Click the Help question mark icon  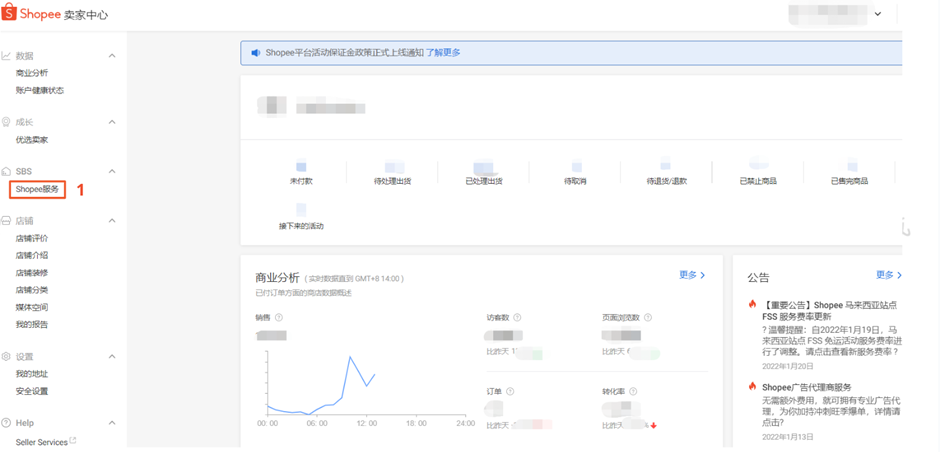6,423
